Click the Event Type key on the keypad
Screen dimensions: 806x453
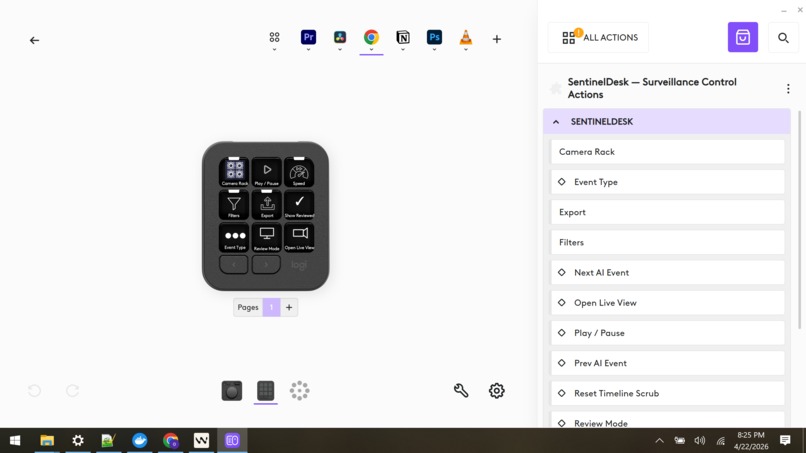[234, 237]
